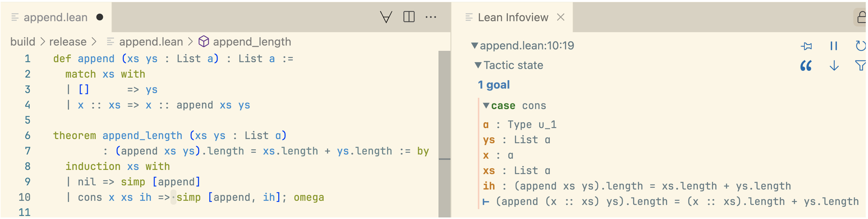Collapse the append.lean:10:19 section
This screenshot has height=219, width=868.
[x=474, y=45]
